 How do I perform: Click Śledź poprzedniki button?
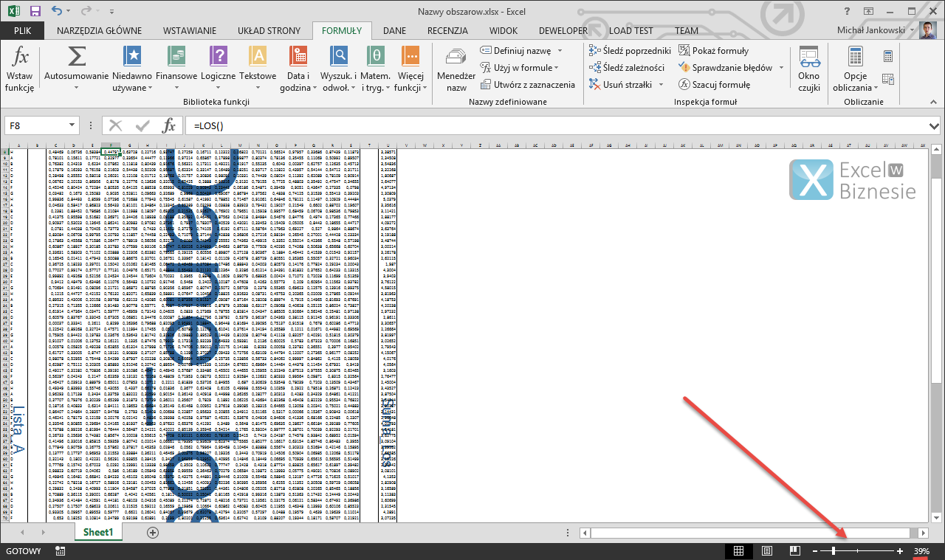pos(630,50)
